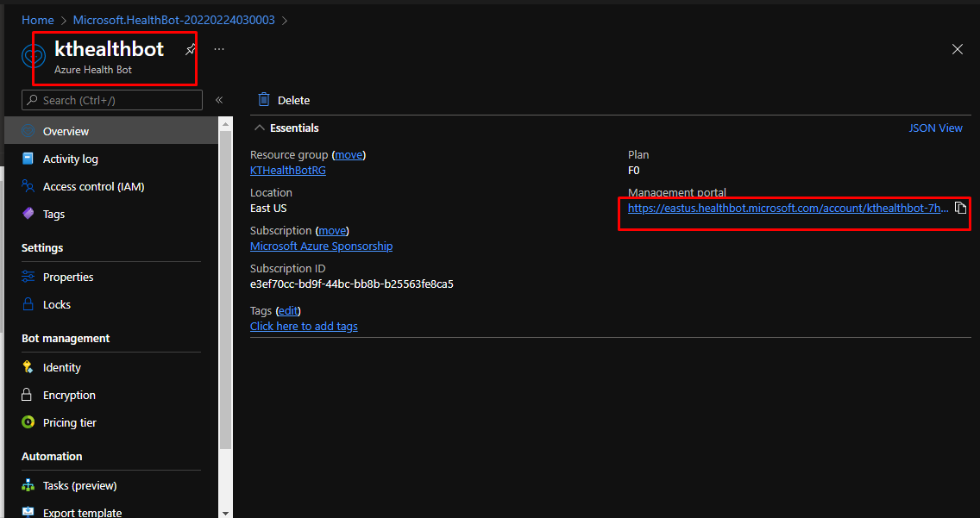Screen dimensions: 980x518
Task: Open Locks settings
Action: (57, 305)
